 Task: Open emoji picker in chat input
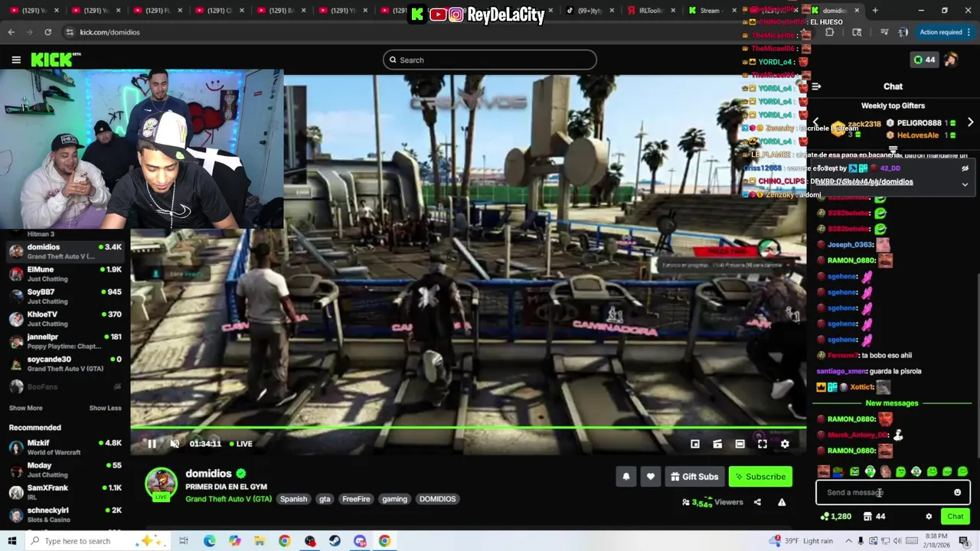957,493
